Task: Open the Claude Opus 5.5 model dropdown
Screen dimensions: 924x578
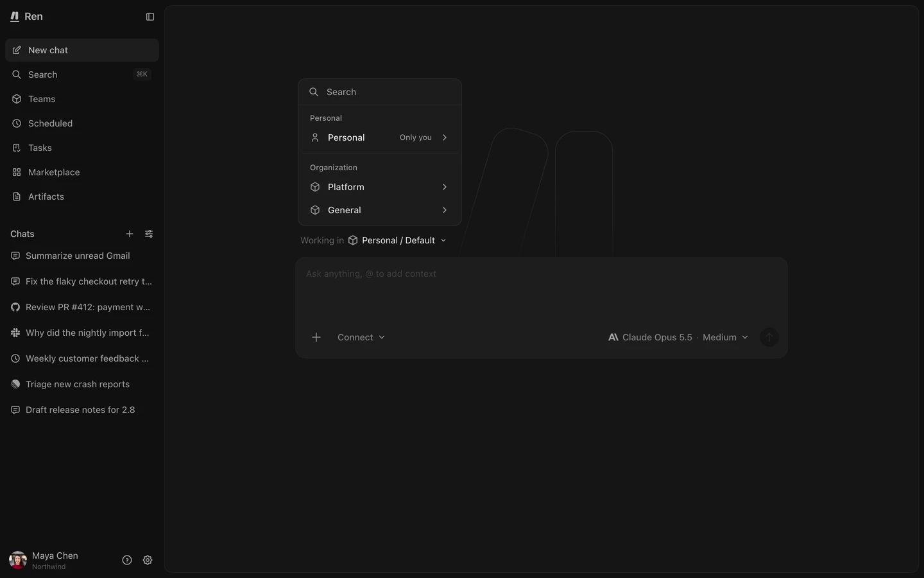Action: click(x=678, y=337)
